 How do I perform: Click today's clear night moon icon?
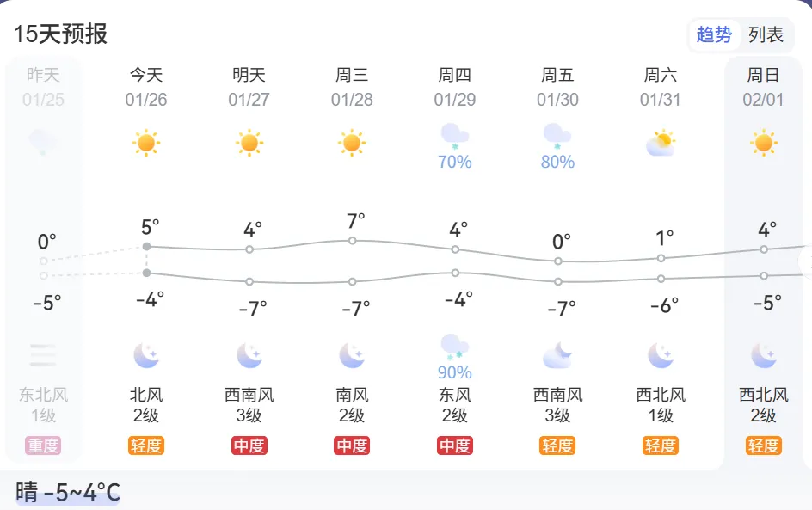coord(146,354)
